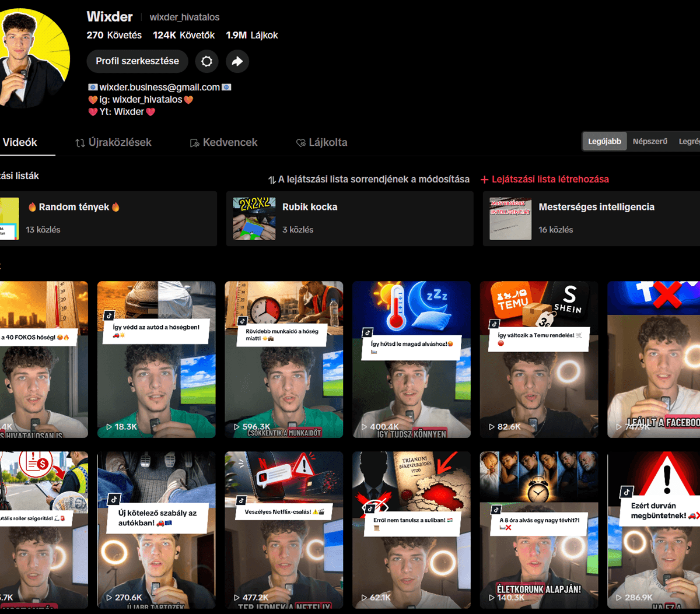Switch to the Kedvencek tab

tap(223, 142)
